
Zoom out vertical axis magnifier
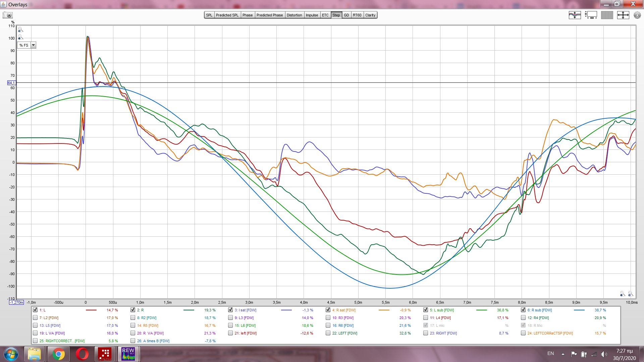[x=20, y=37]
